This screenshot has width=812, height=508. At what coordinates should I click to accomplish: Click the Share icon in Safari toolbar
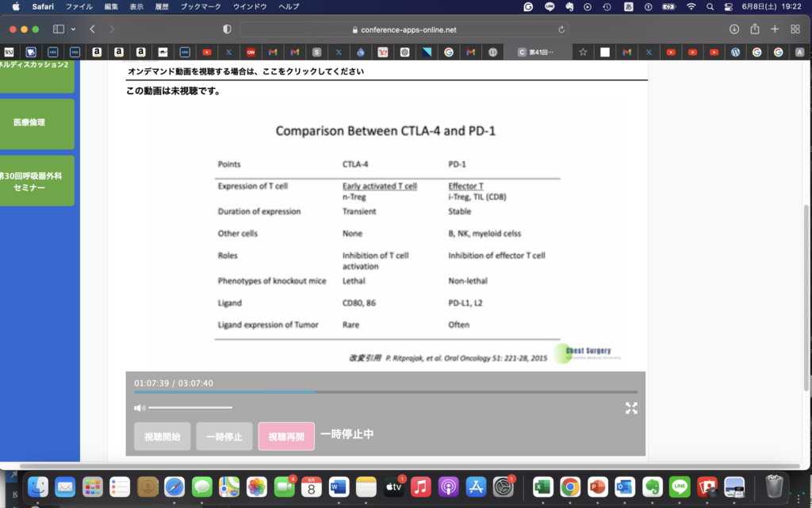(x=754, y=29)
